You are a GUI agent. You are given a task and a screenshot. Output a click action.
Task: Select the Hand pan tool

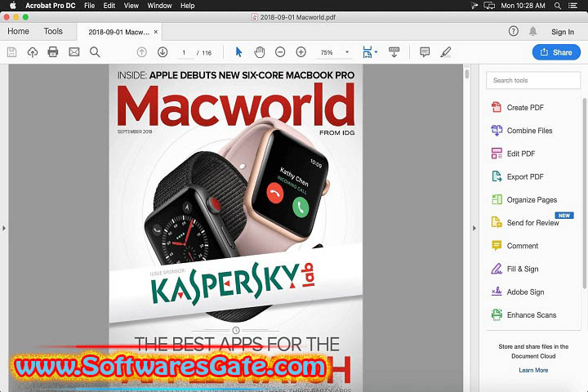click(260, 52)
